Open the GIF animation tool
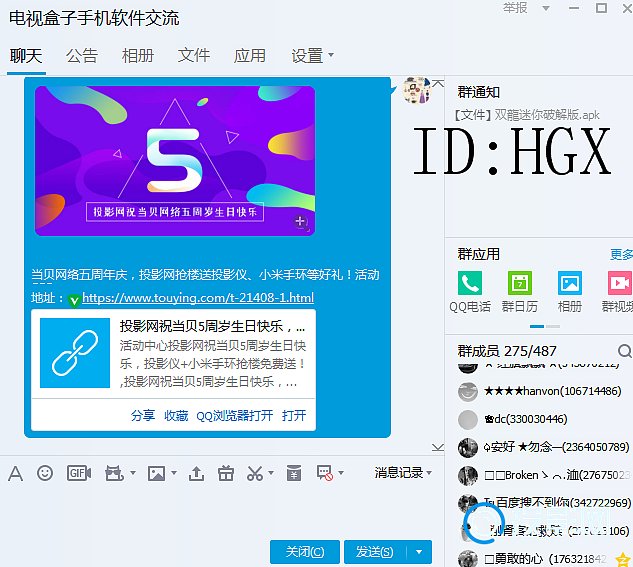 point(79,473)
